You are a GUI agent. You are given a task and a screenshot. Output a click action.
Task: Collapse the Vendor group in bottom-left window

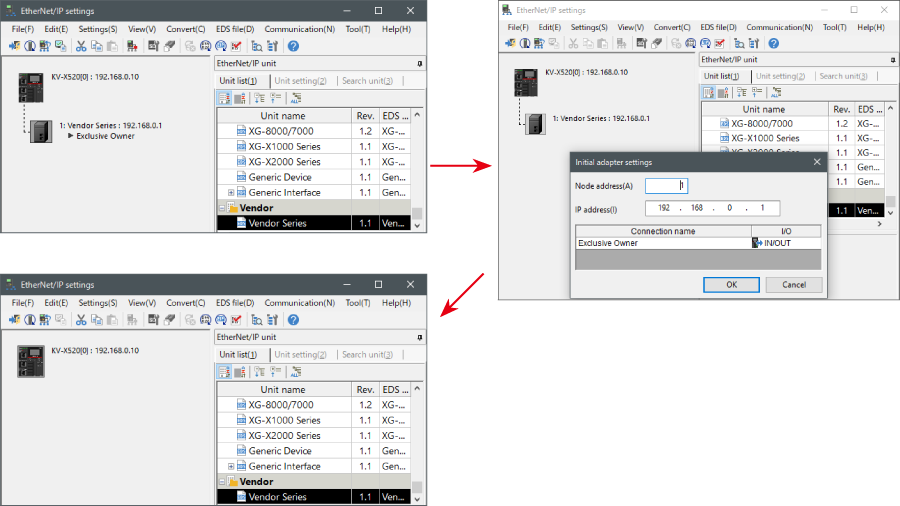222,482
